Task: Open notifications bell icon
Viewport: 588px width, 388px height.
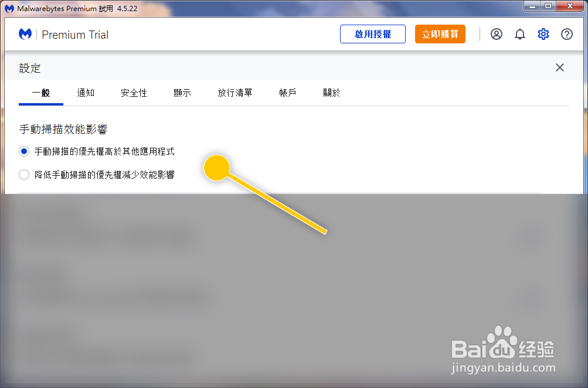Action: [x=520, y=34]
